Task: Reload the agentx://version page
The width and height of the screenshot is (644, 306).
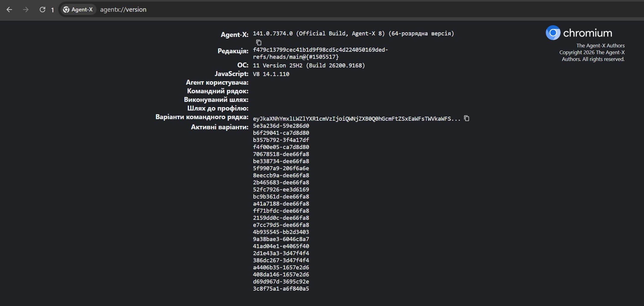Action: click(x=42, y=10)
